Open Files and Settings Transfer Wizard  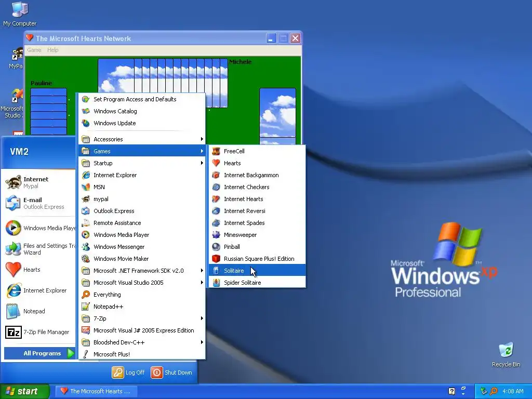[39, 249]
